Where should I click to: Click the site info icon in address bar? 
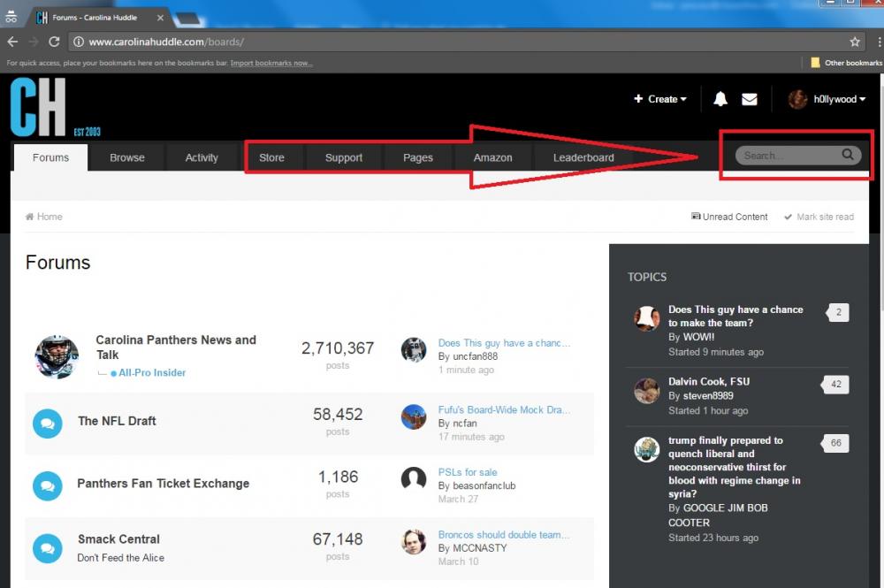79,42
